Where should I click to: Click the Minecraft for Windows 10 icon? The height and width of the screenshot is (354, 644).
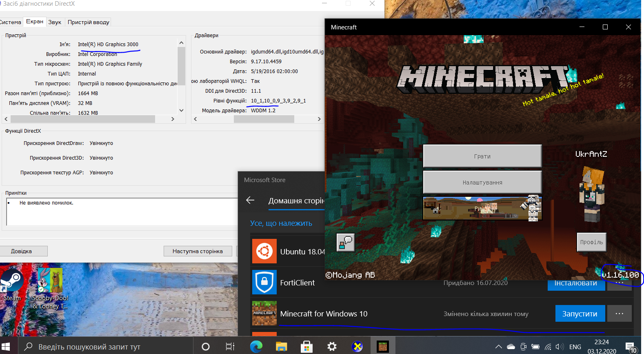click(x=264, y=313)
